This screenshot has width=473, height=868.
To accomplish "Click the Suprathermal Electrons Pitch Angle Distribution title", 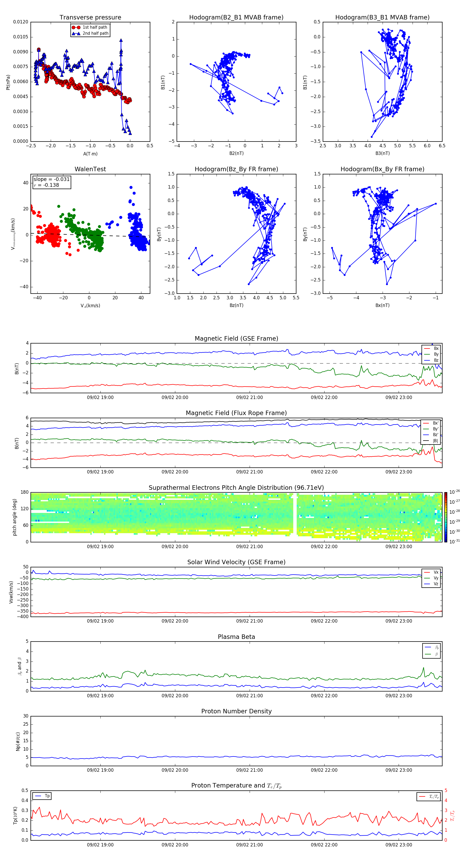I will click(236, 488).
